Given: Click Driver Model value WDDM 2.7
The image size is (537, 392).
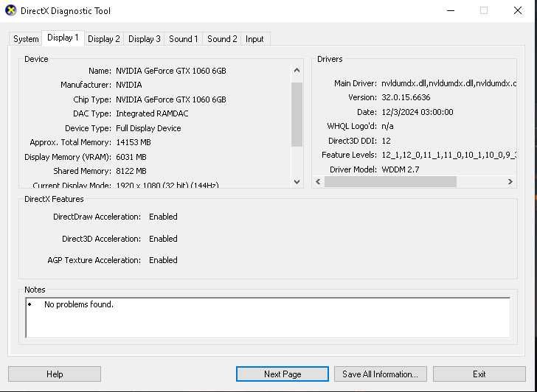Looking at the screenshot, I should coord(400,169).
